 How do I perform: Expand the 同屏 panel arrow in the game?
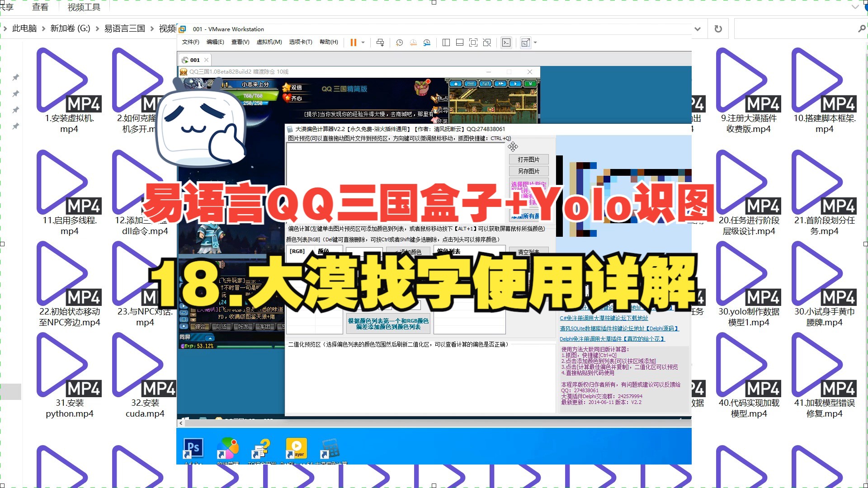click(209, 338)
